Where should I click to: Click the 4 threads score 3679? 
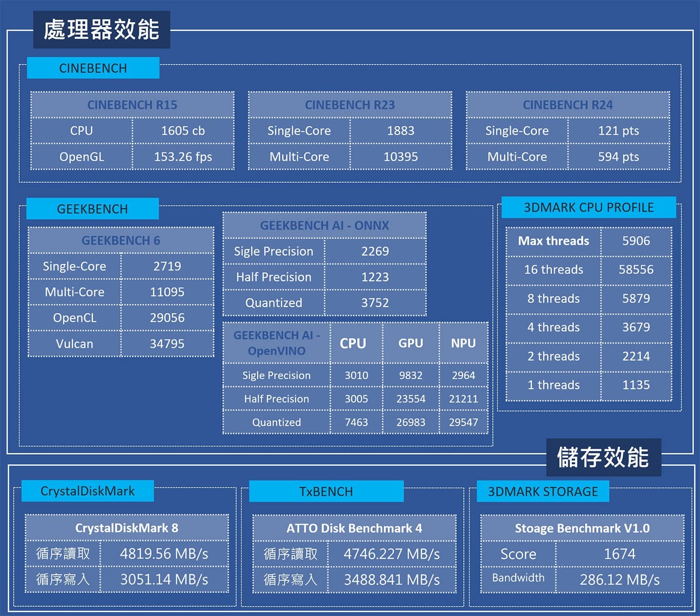[636, 327]
